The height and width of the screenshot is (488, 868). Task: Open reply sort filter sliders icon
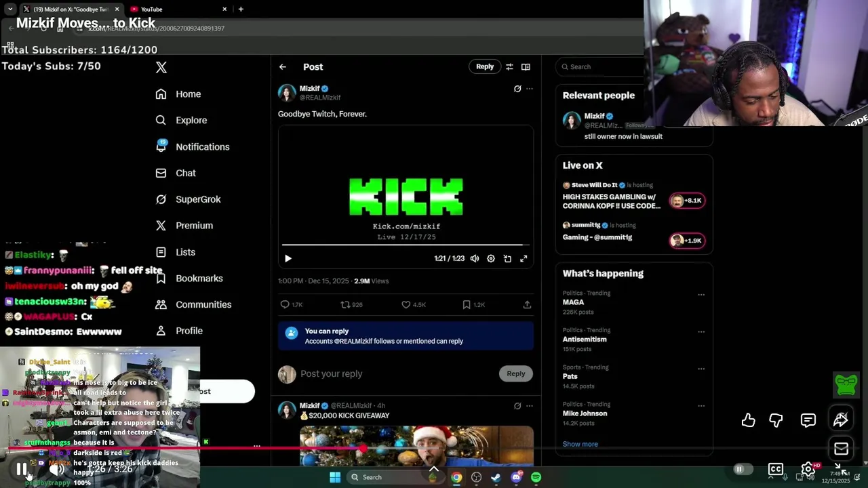(x=509, y=66)
